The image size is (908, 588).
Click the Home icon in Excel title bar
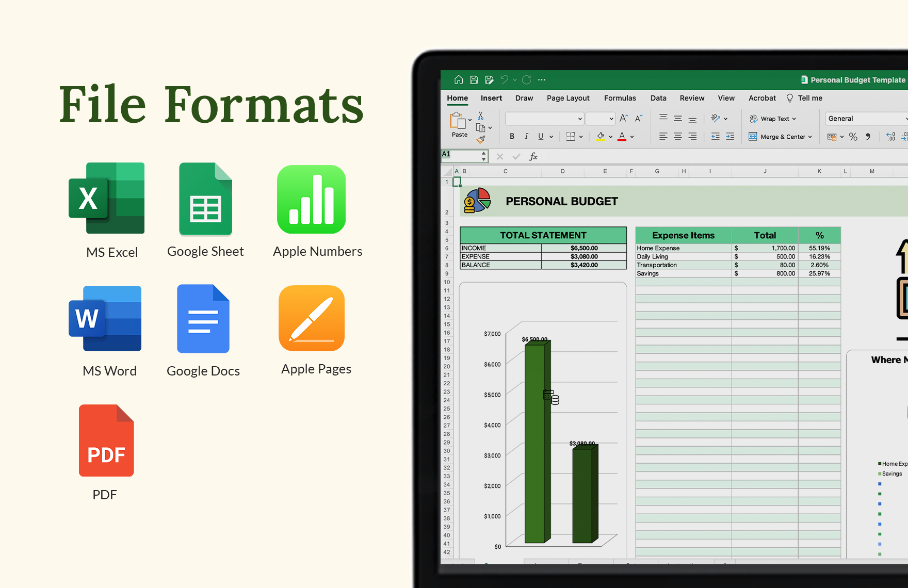coord(458,79)
